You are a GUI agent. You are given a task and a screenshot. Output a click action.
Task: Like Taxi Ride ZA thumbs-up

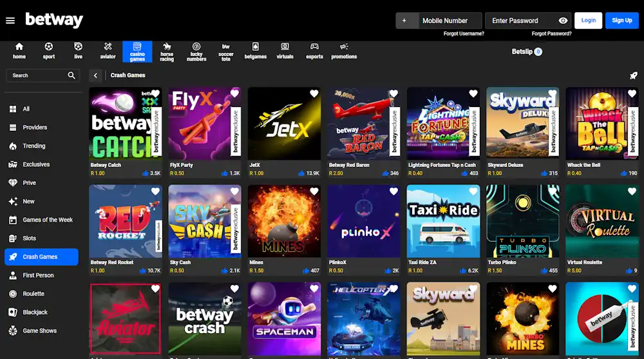[x=463, y=271]
